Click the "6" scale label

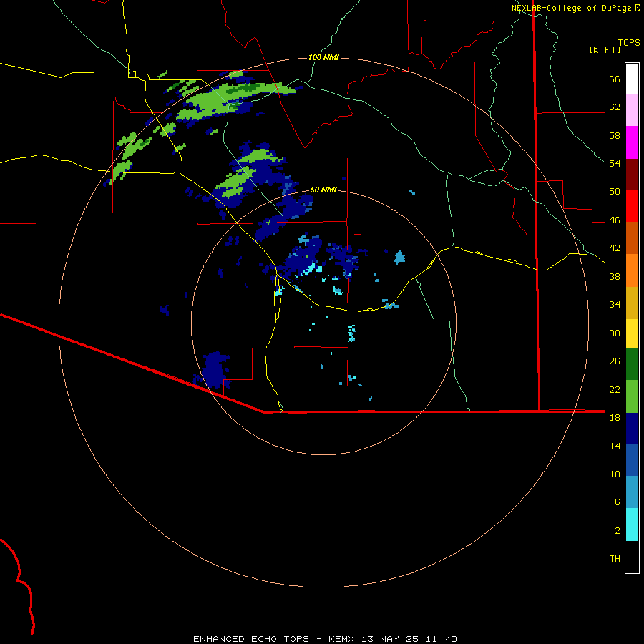tap(618, 502)
